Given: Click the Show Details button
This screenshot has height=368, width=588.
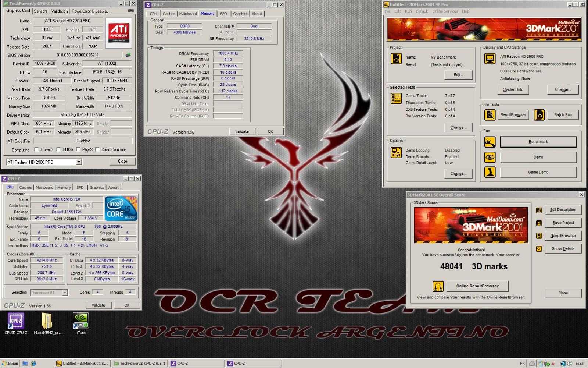Looking at the screenshot, I should 563,249.
